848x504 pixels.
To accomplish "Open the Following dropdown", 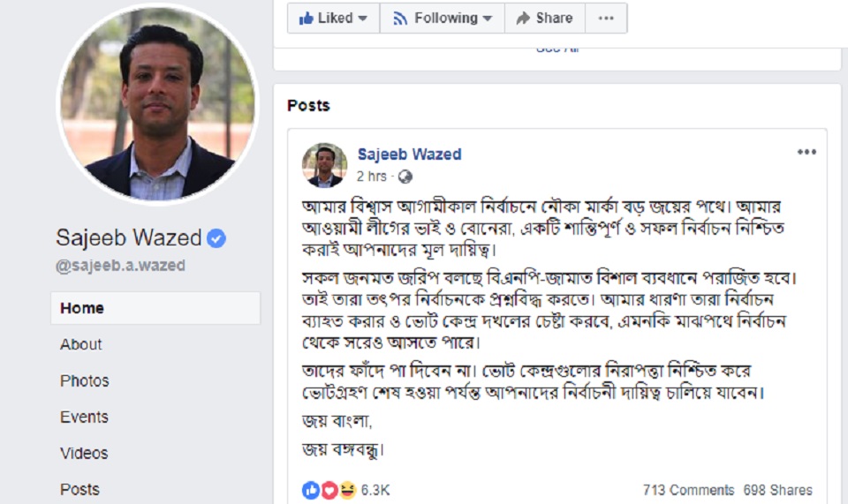I will (x=442, y=18).
